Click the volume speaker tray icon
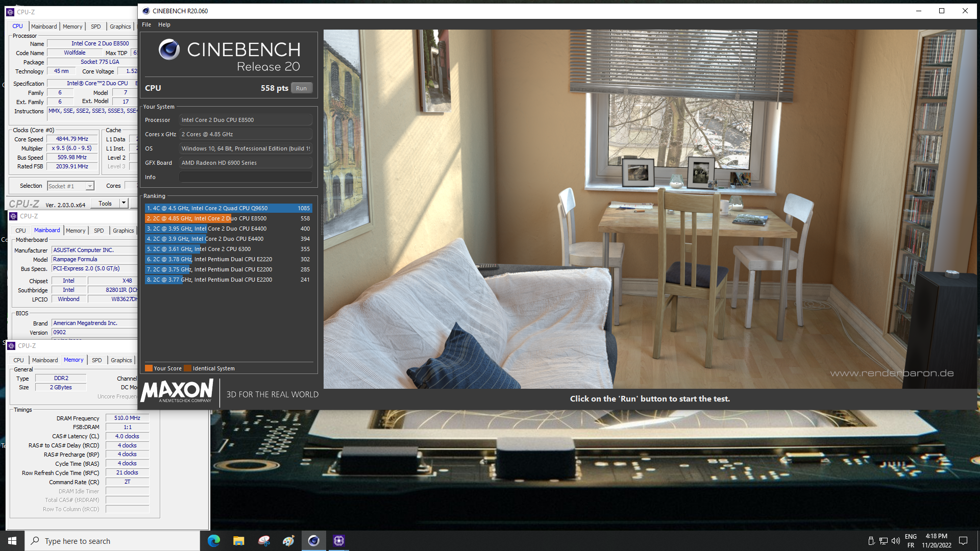Viewport: 980px width, 551px height. pyautogui.click(x=896, y=541)
